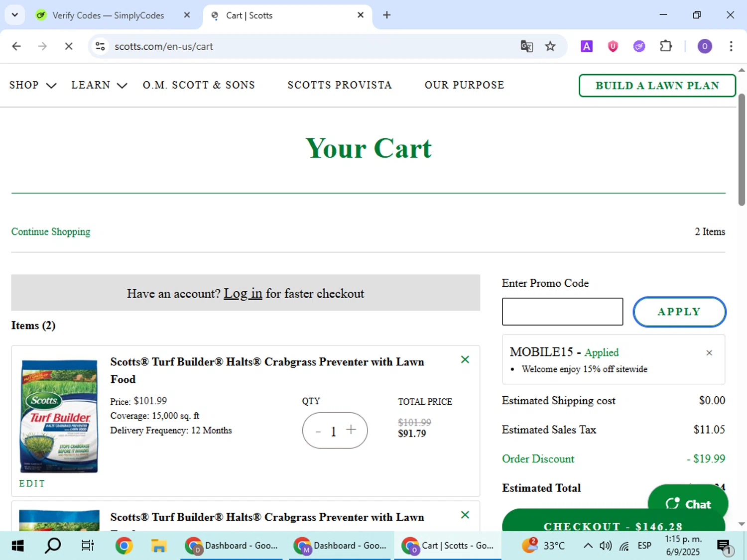The width and height of the screenshot is (747, 560).
Task: Open Chrome three-dot menu
Action: (x=731, y=46)
